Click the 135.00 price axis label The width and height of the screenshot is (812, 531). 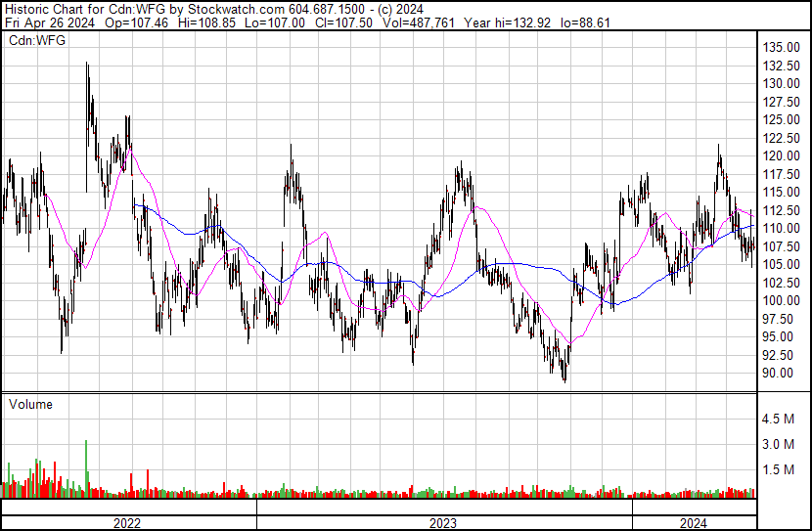[x=786, y=47]
